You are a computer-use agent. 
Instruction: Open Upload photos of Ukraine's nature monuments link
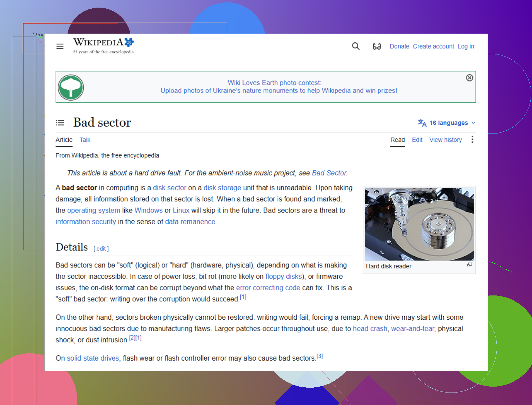click(x=279, y=91)
